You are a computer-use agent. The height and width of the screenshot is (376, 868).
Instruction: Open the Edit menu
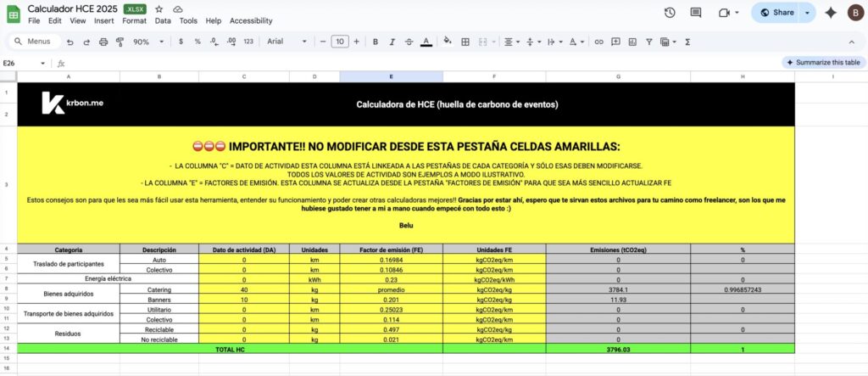click(x=55, y=21)
